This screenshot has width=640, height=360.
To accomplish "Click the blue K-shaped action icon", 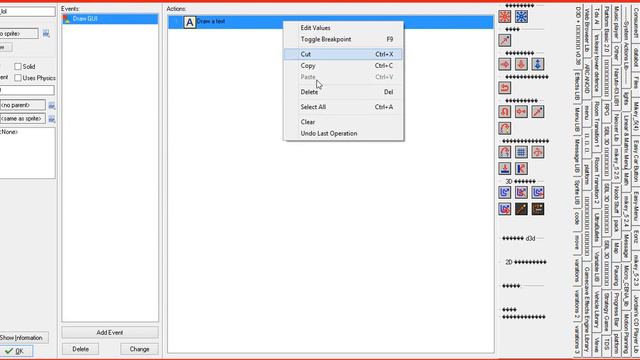I will click(x=521, y=169).
